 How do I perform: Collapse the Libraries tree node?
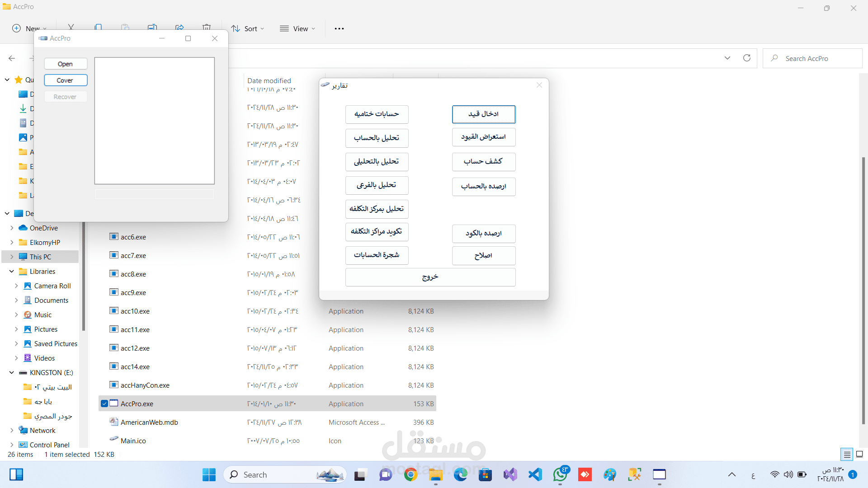pyautogui.click(x=12, y=272)
